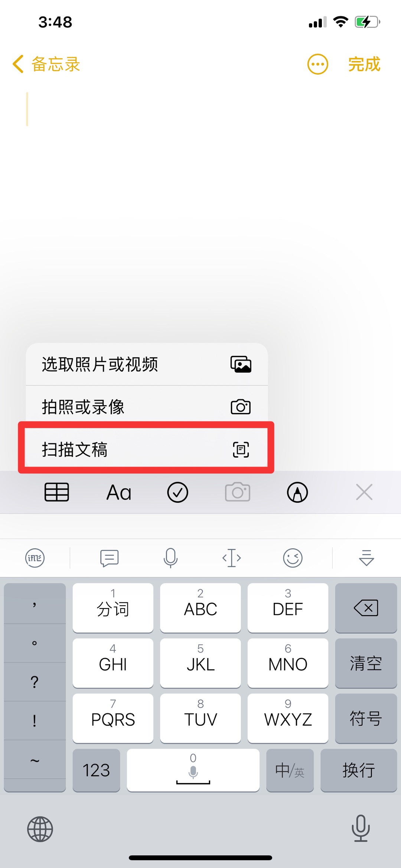Add a checklist with the checkmark icon

(x=178, y=492)
